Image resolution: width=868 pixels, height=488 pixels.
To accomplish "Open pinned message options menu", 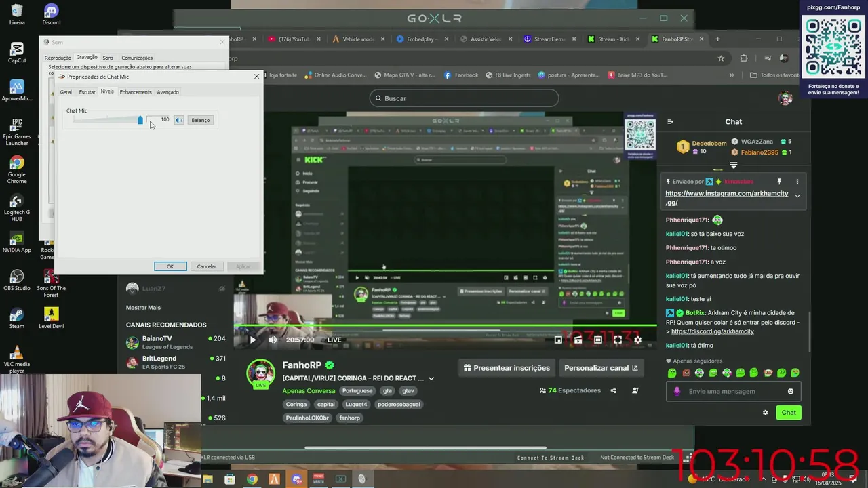I will [x=797, y=182].
